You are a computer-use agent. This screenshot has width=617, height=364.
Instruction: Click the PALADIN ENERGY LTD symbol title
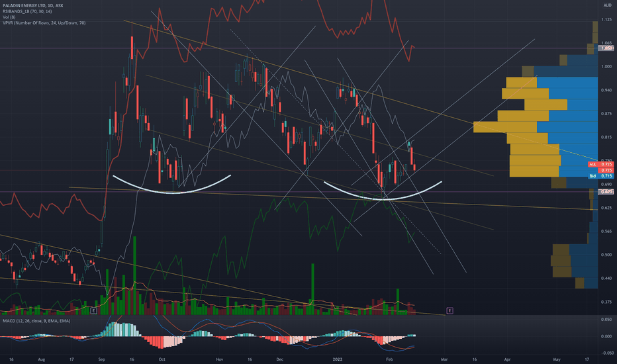[x=32, y=5]
